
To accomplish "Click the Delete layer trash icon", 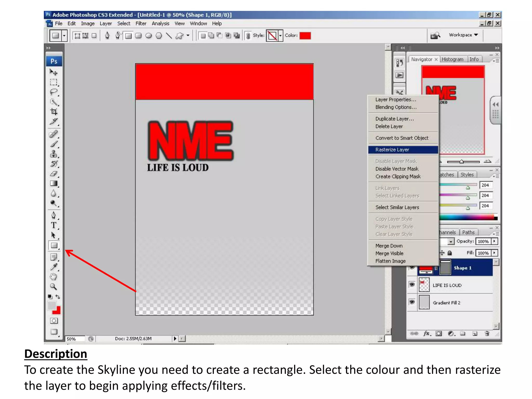I will click(487, 334).
